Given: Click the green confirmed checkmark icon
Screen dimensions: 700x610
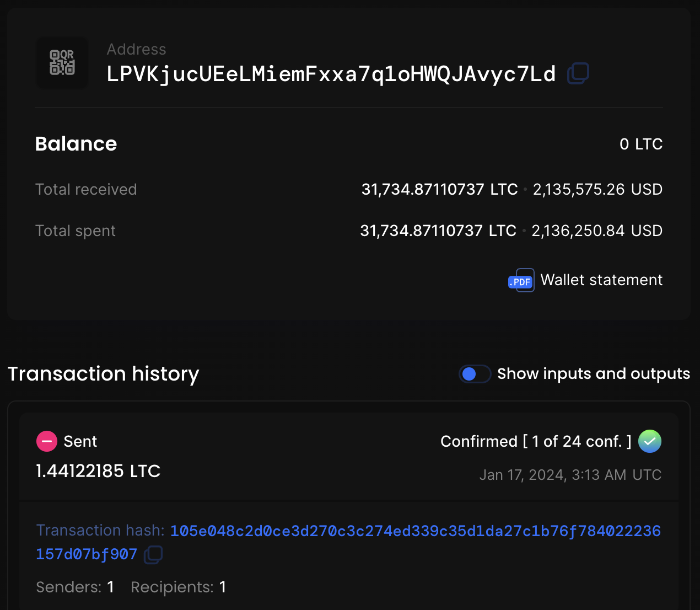Looking at the screenshot, I should tap(650, 441).
